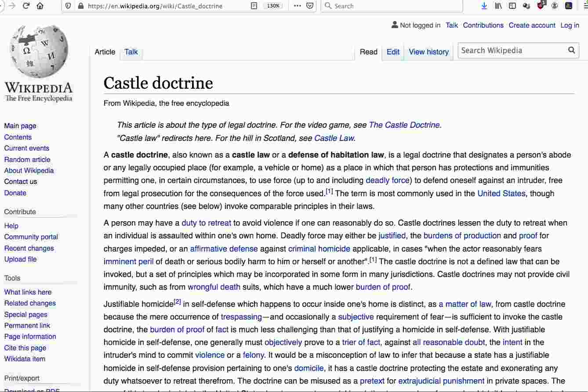Switch to the Talk tab next to Article
The height and width of the screenshot is (392, 588).
click(x=131, y=52)
